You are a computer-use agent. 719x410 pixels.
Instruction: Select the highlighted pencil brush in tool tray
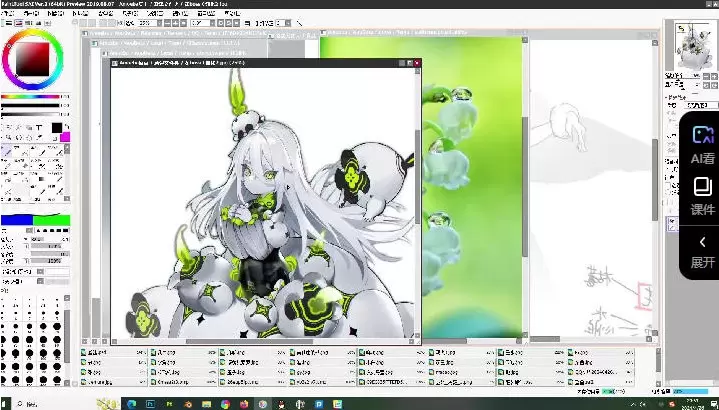pyautogui.click(x=6, y=151)
